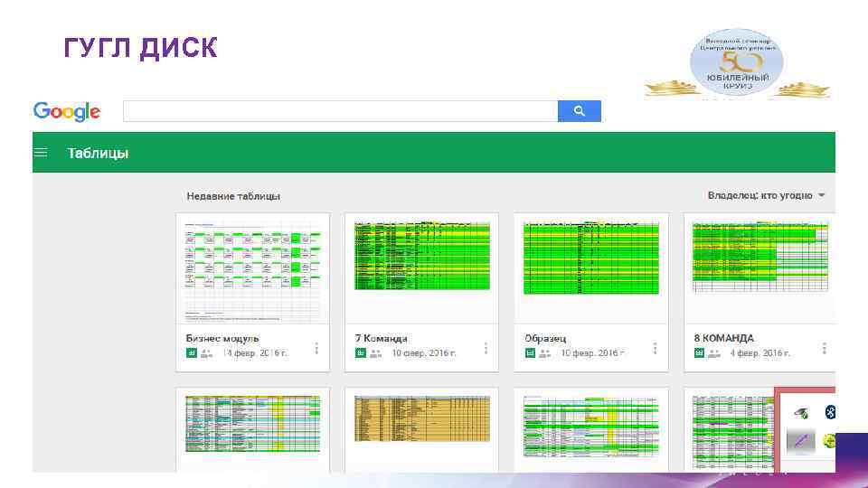Click the yellow round tray icon
The height and width of the screenshot is (488, 868).
[829, 441]
